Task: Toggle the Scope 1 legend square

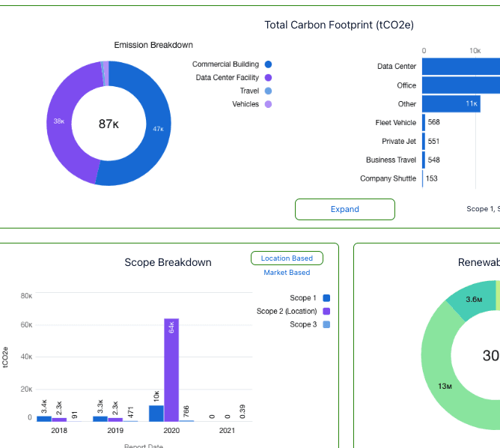Action: (x=326, y=298)
